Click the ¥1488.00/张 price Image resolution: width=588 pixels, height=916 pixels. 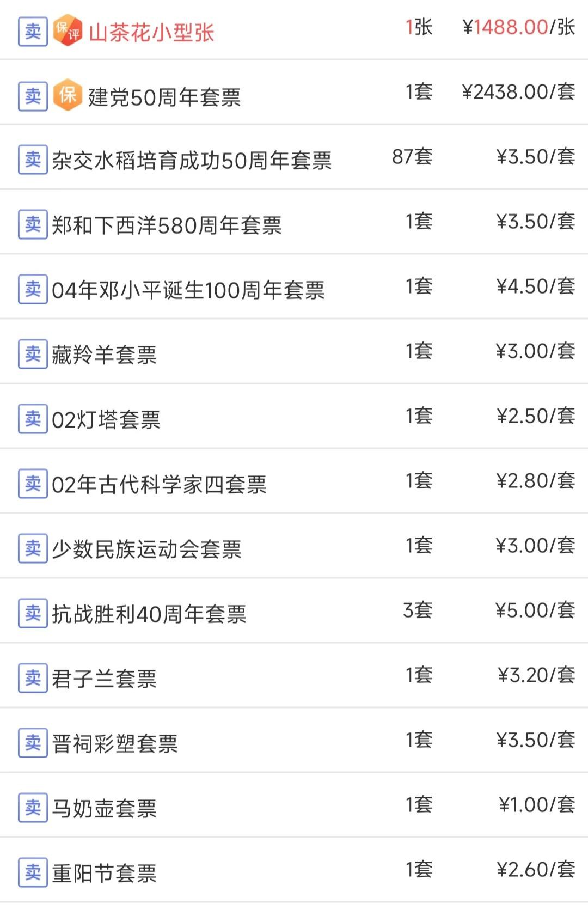pyautogui.click(x=518, y=27)
